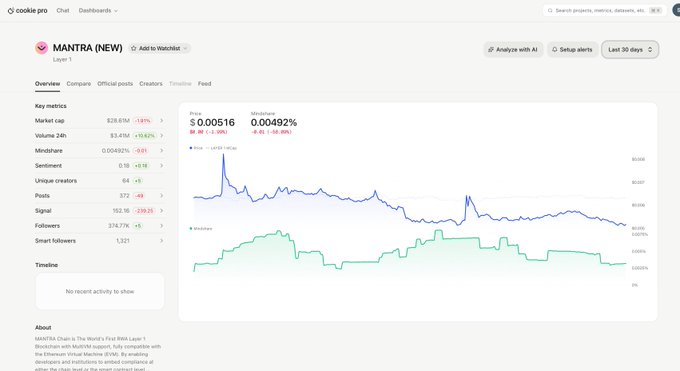680x371 pixels.
Task: Open the Chat page
Action: 63,10
